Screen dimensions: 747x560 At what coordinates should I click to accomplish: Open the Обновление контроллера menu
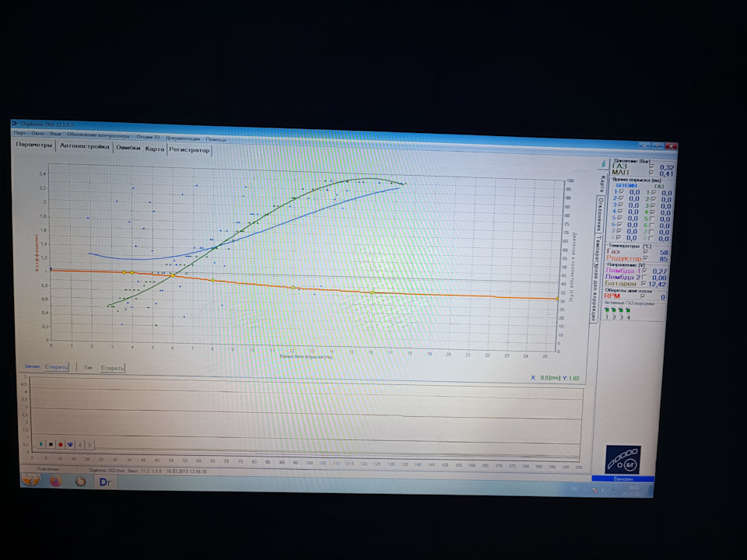click(x=98, y=135)
